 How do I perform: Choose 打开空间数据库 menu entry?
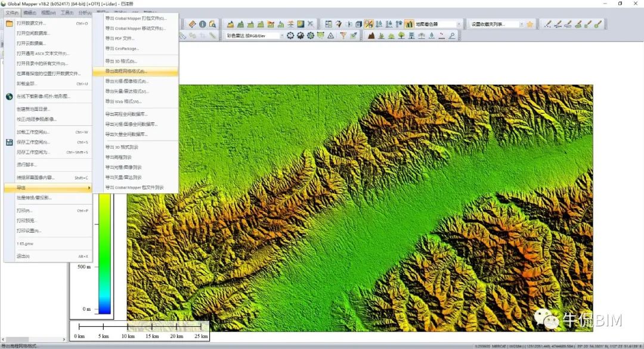(48, 33)
